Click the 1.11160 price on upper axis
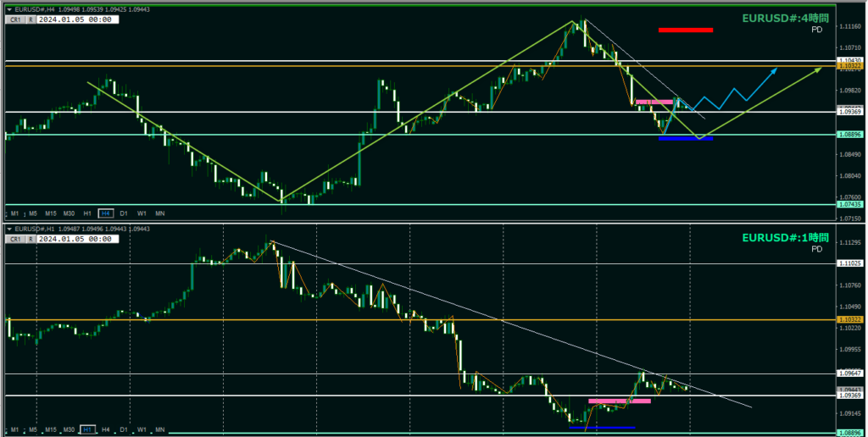Screen dimensions: 868x437 coord(850,26)
